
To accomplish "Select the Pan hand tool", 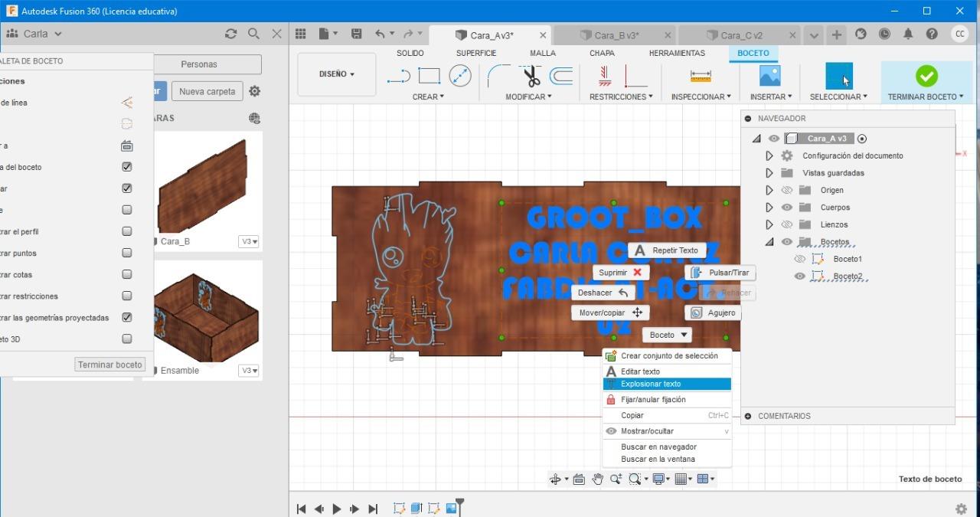I will pos(597,479).
